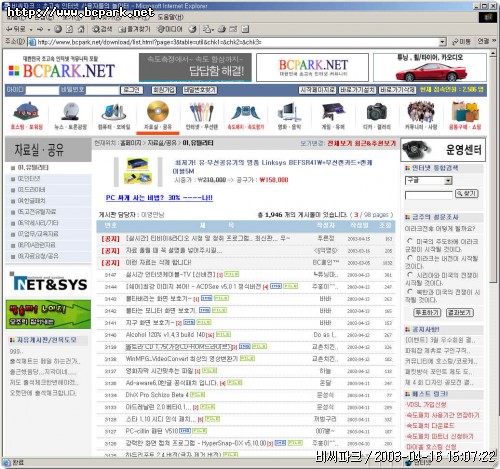Open the 미디어 media toolbar button
This screenshot has height=469, width=500.
pos(170,29)
